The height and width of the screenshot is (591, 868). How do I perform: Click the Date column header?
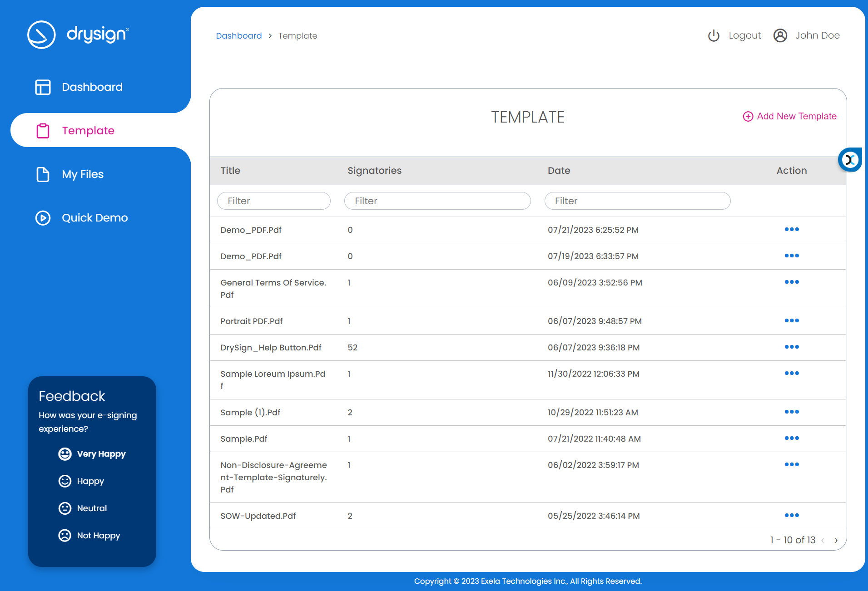coord(559,171)
